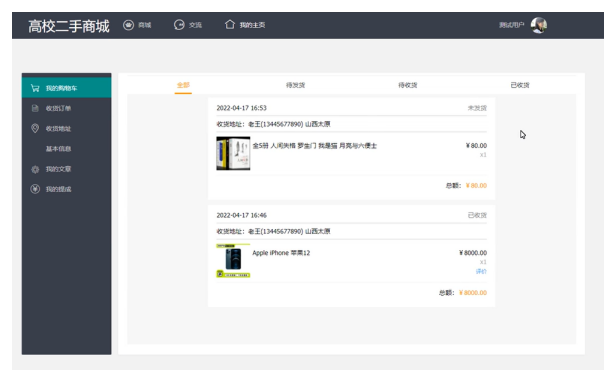610x375 pixels.
Task: Open the Apple iPhone 苹果12 product title
Action: point(281,253)
